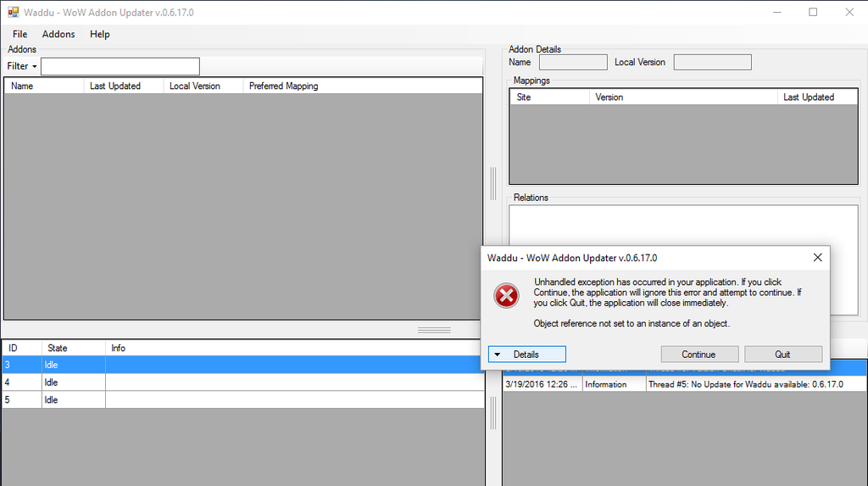Viewport: 868px width, 486px height.
Task: Click the filter text input field
Action: point(120,66)
